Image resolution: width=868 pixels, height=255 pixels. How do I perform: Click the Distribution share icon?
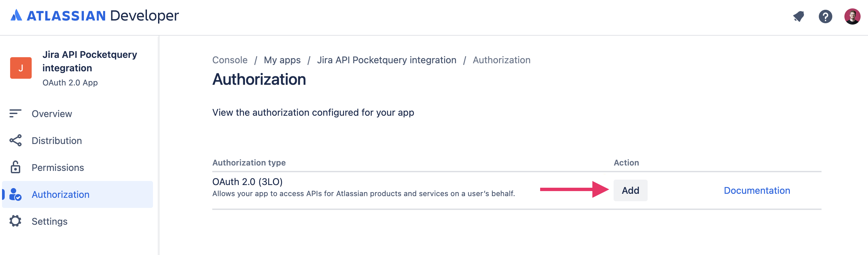pos(15,141)
